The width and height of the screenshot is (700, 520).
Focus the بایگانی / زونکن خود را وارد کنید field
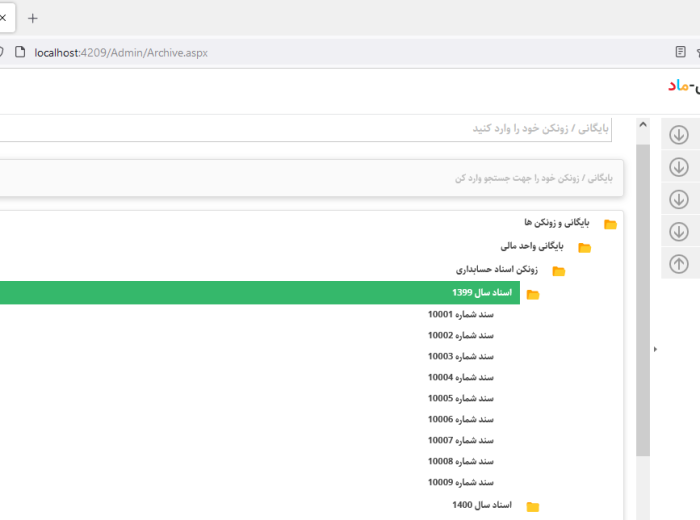[x=300, y=129]
